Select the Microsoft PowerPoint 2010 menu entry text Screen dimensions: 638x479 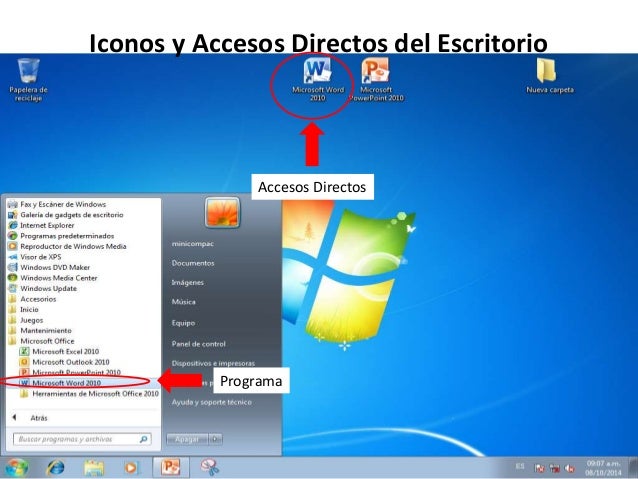click(x=76, y=372)
